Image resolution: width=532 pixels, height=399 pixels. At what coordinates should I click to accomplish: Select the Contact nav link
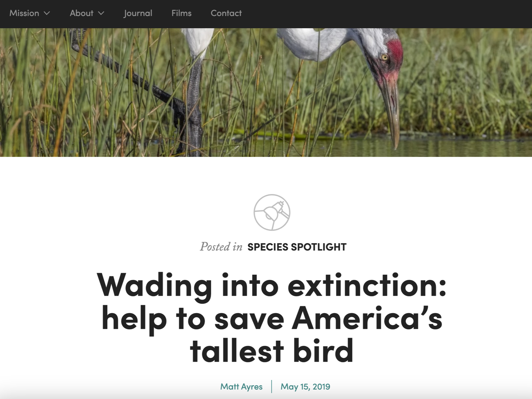click(x=226, y=13)
